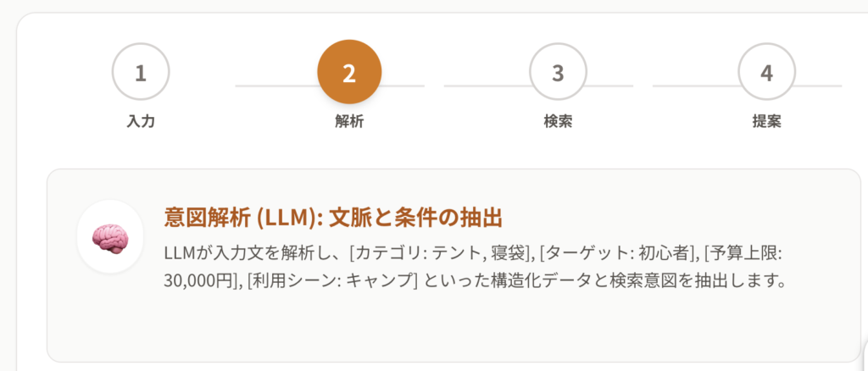This screenshot has height=371, width=868.
Task: Click the [予算上限: 30,000円] text
Action: pos(746,253)
